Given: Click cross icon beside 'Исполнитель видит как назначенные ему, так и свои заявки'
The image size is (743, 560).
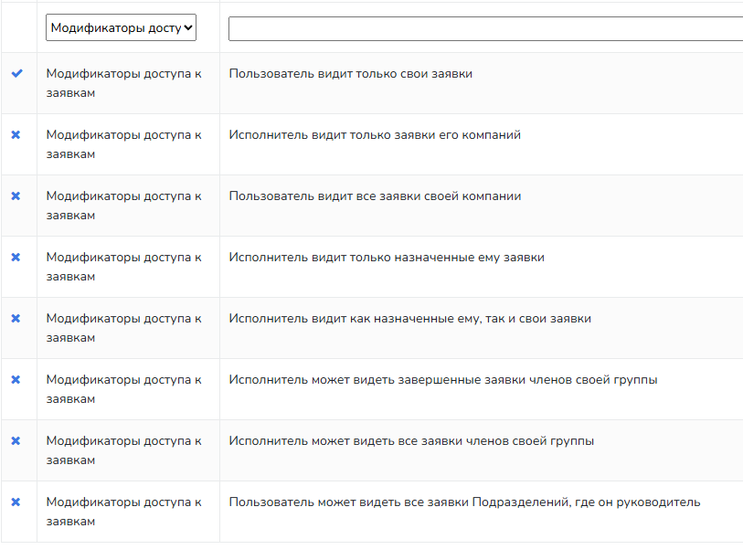Looking at the screenshot, I should pos(16,319).
